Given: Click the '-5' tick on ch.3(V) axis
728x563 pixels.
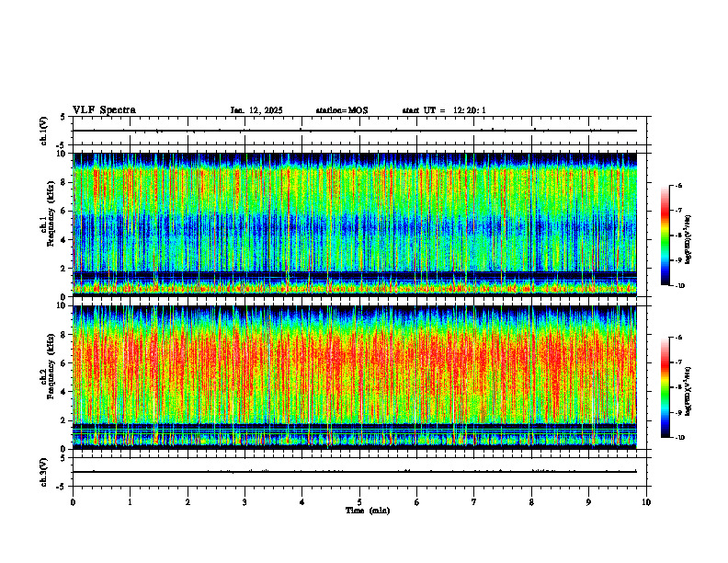Looking at the screenshot, I should (x=62, y=487).
